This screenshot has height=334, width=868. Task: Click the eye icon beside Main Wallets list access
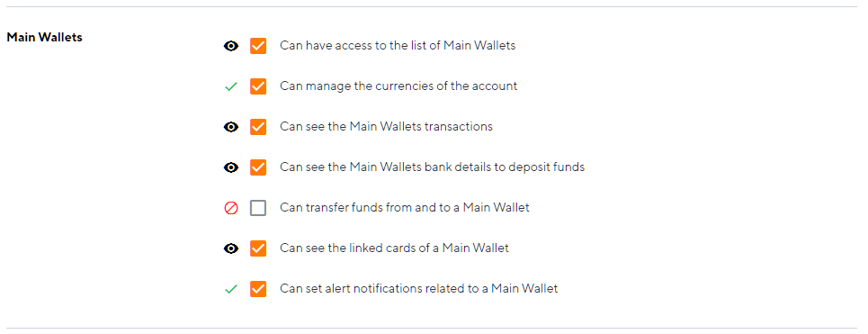(231, 46)
